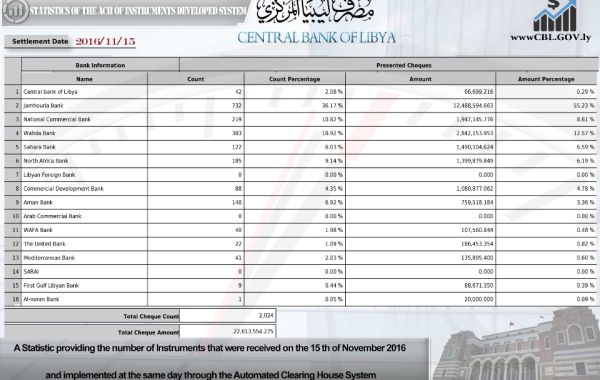Viewport: 600px width, 380px height.
Task: Click the Total Cheque Count field
Action: click(227, 316)
